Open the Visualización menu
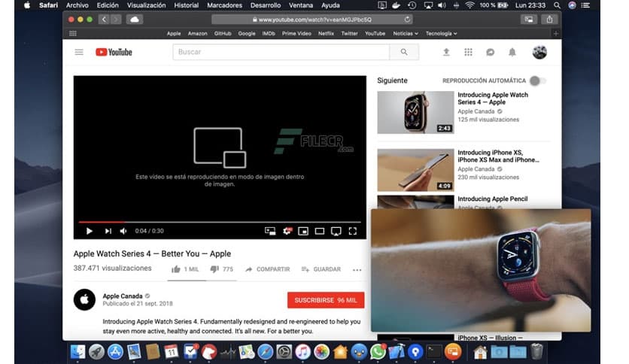 [x=147, y=5]
